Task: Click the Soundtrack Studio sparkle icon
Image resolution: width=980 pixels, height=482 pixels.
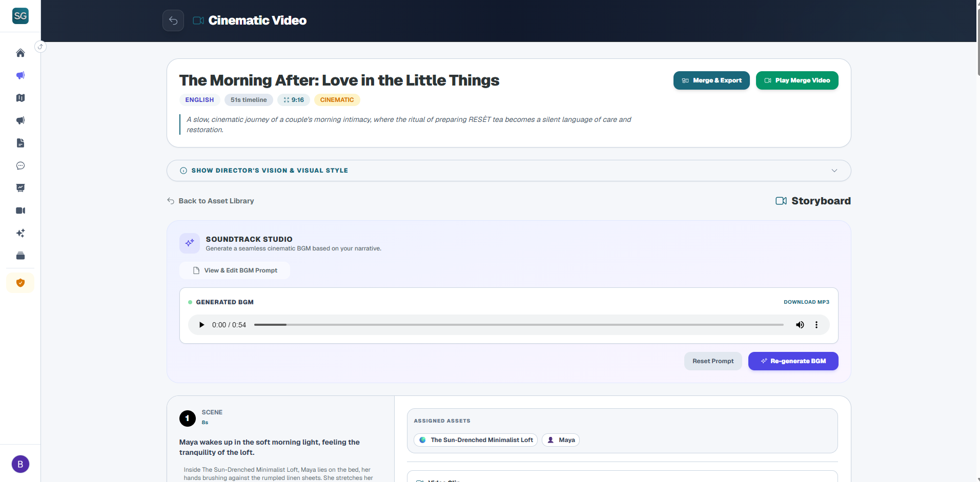Action: click(x=190, y=243)
